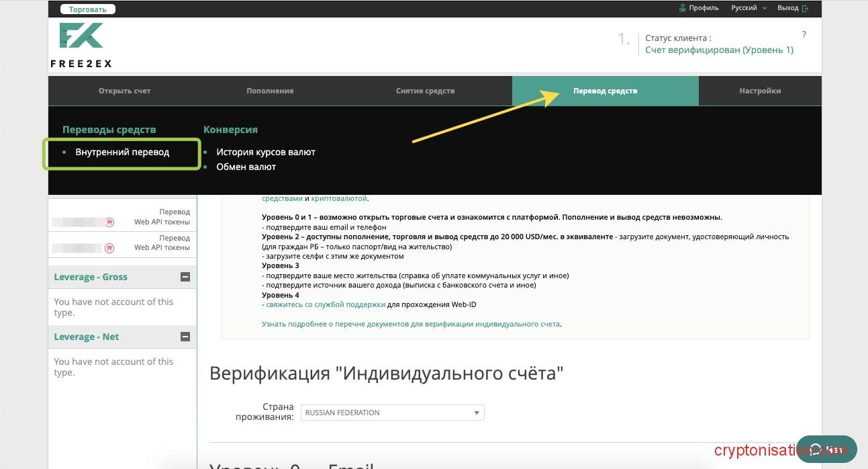Open the Настройки tab
The height and width of the screenshot is (469, 868).
[760, 91]
